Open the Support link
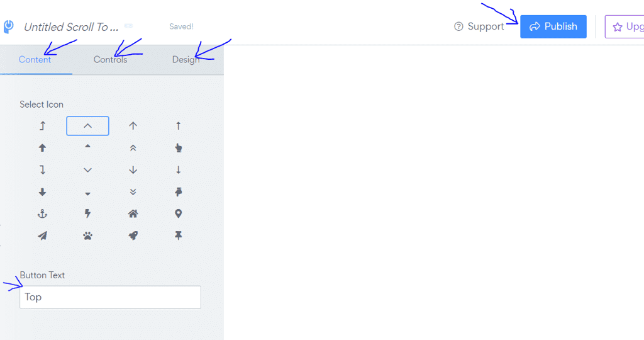This screenshot has width=644, height=340. tap(479, 26)
